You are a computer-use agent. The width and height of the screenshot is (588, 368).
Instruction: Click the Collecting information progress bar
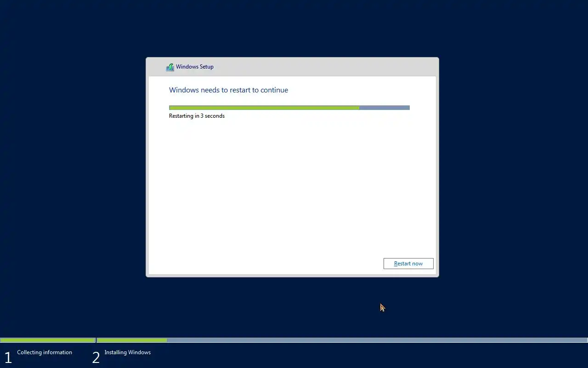(x=48, y=340)
